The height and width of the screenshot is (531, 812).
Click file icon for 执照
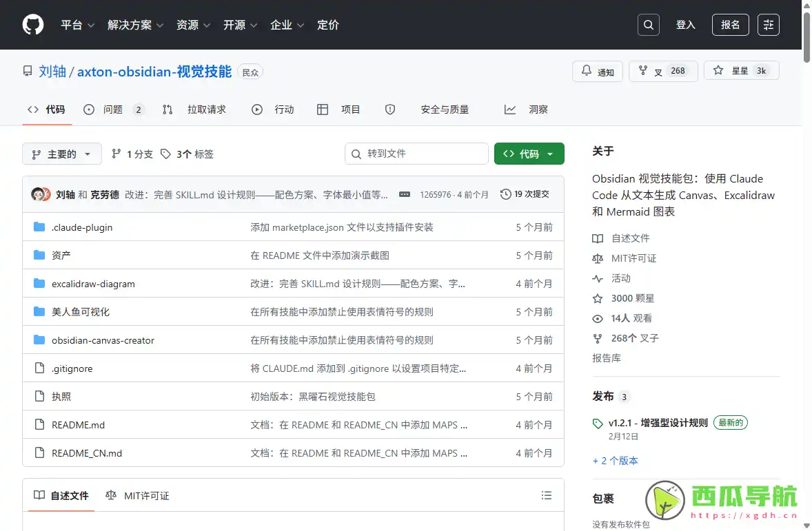39,396
